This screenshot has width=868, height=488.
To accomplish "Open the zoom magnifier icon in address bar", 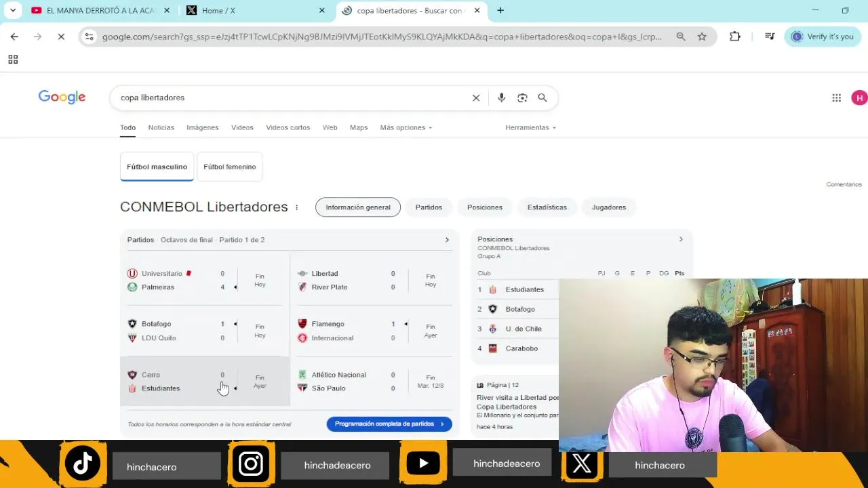I will coord(680,37).
